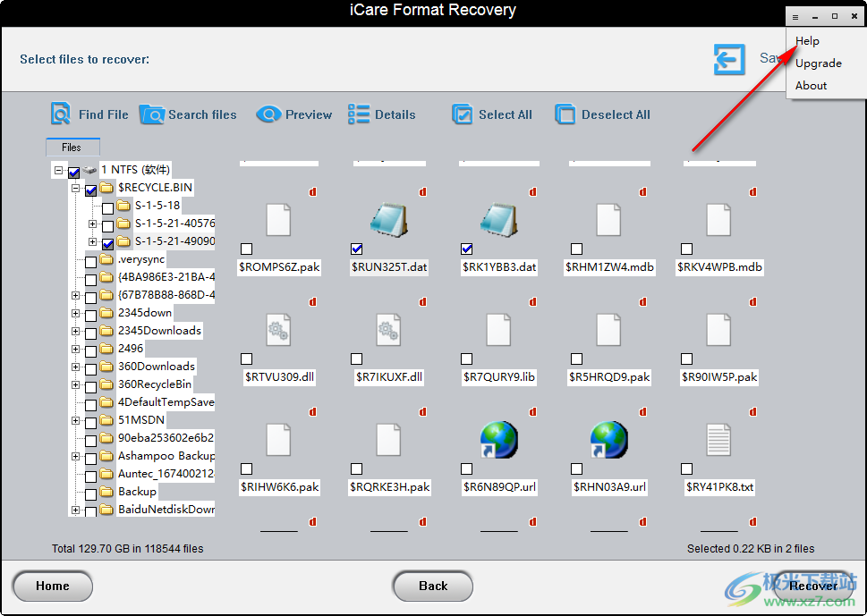Select the $RTVU309.dll gear file icon
Viewport: 867px width, 616px height.
[278, 330]
